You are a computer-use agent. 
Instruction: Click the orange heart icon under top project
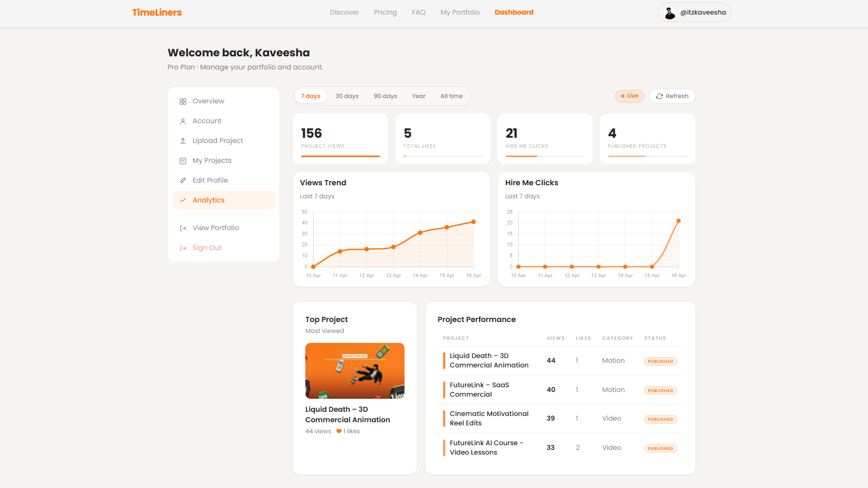pos(339,431)
